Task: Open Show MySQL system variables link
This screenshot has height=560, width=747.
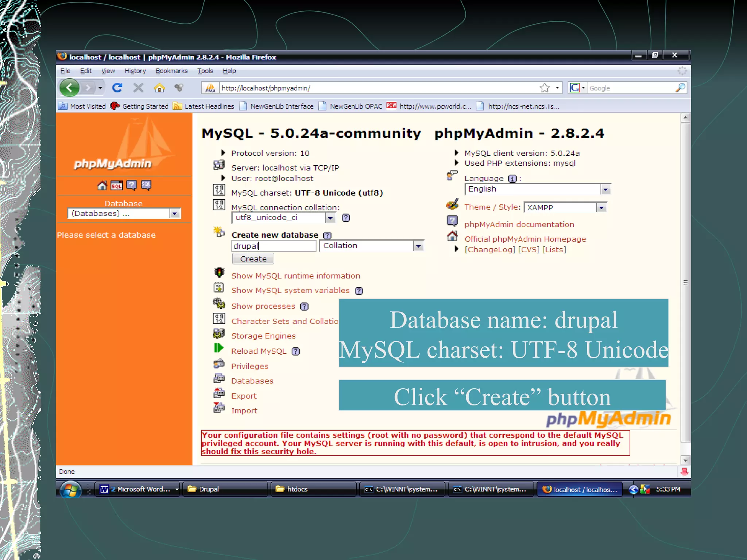Action: coord(290,291)
